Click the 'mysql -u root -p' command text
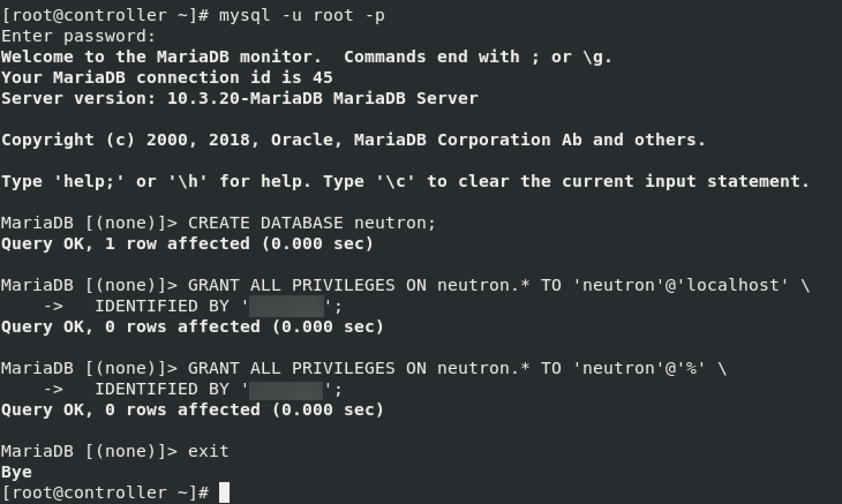 click(302, 16)
